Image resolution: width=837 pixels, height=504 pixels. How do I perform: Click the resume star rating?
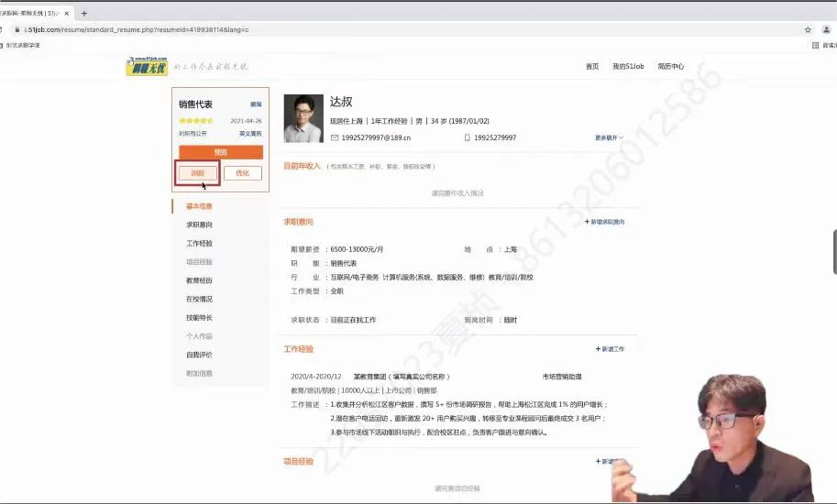click(196, 120)
